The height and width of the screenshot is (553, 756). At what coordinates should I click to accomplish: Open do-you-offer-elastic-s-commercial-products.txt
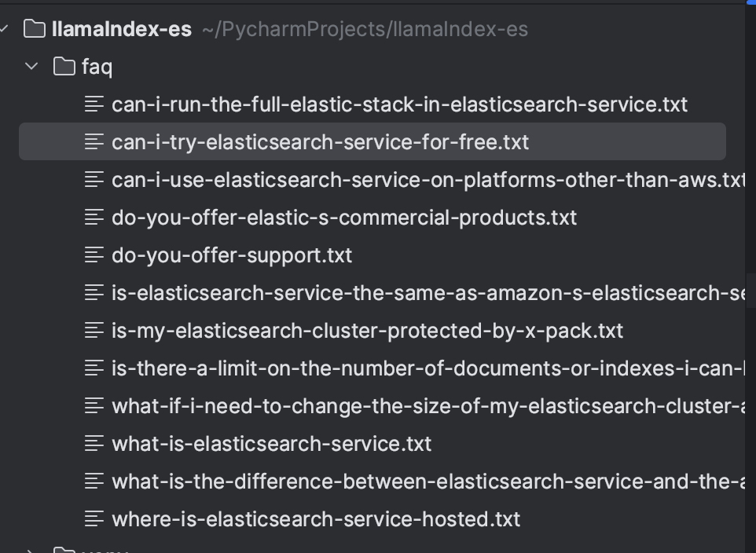pos(344,218)
